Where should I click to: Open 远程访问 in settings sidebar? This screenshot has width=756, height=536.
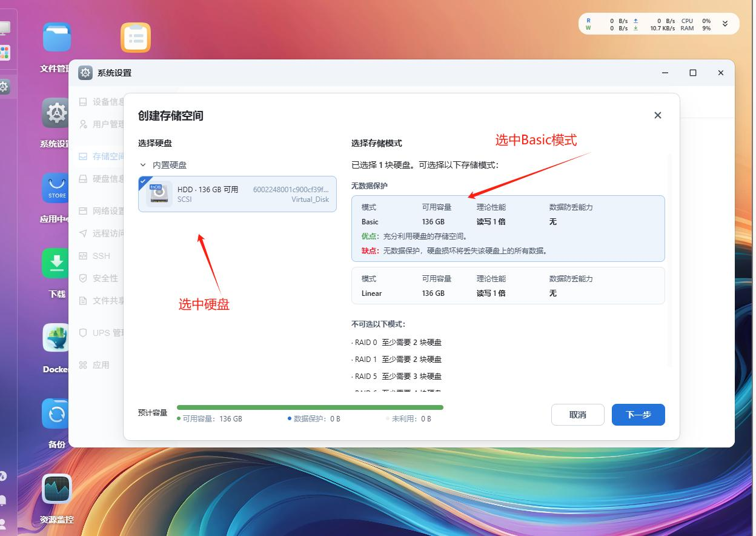pos(102,233)
